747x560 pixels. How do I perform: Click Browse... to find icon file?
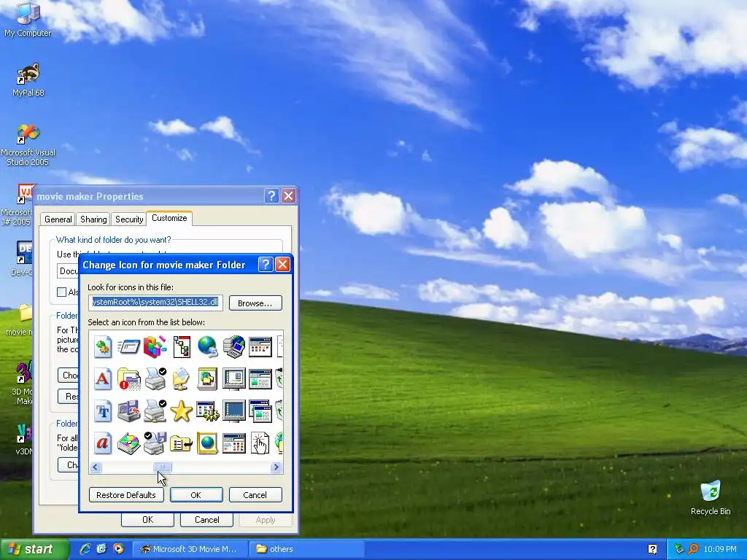(x=255, y=303)
